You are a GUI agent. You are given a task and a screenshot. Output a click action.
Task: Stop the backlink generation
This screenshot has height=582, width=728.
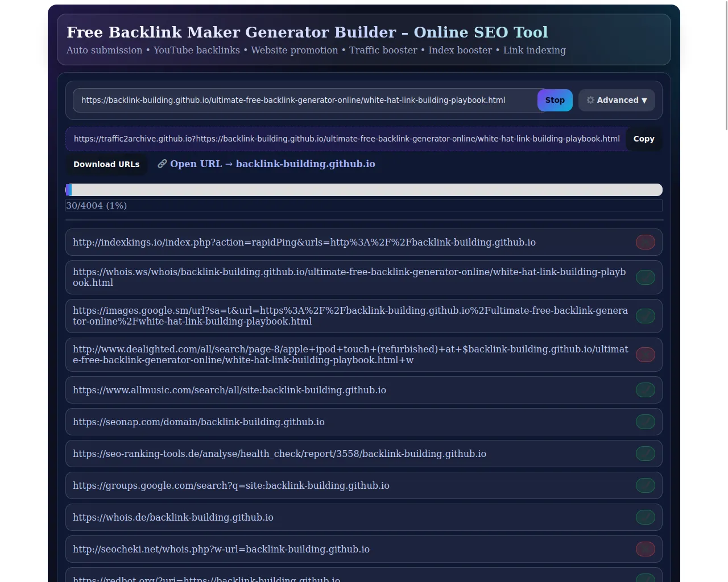coord(555,100)
